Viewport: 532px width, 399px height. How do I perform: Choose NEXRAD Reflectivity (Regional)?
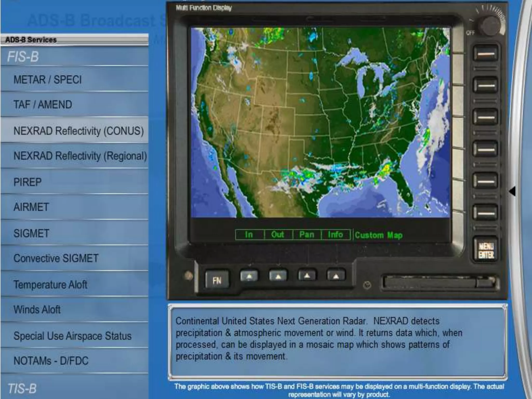point(80,156)
